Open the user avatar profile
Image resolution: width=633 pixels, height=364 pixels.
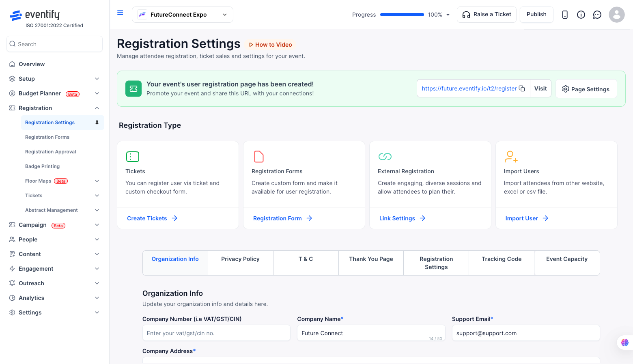(617, 15)
